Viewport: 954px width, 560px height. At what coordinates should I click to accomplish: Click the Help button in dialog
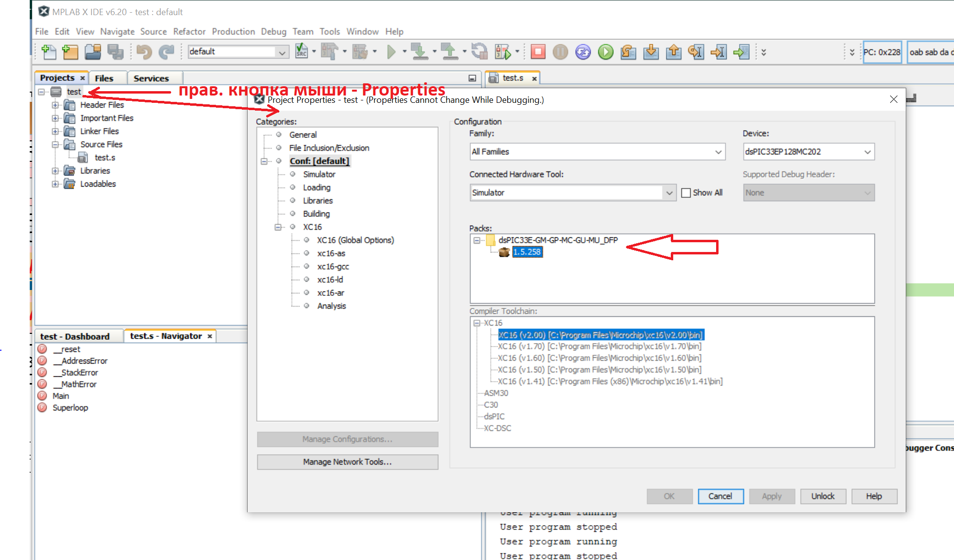click(x=874, y=496)
